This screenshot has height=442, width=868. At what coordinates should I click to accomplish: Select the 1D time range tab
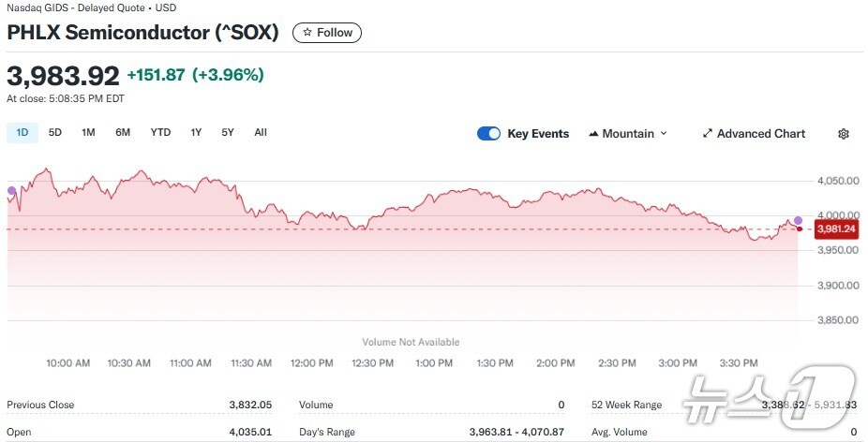point(22,133)
